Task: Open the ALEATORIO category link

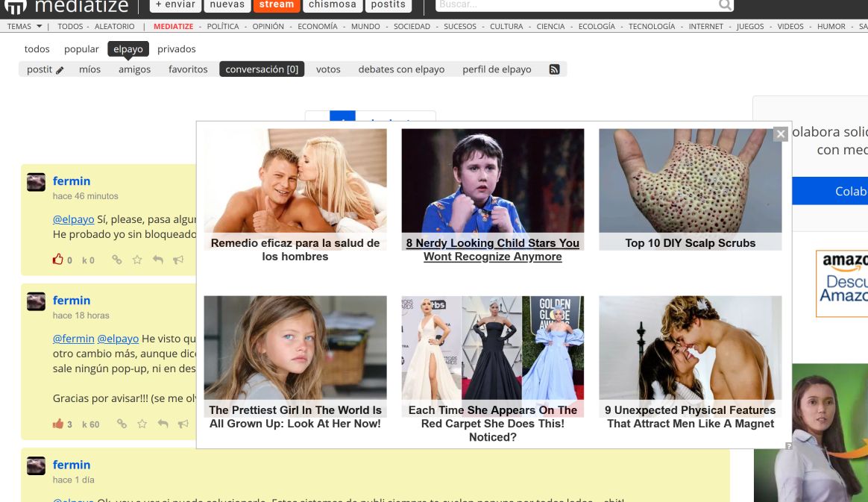Action: tap(115, 26)
